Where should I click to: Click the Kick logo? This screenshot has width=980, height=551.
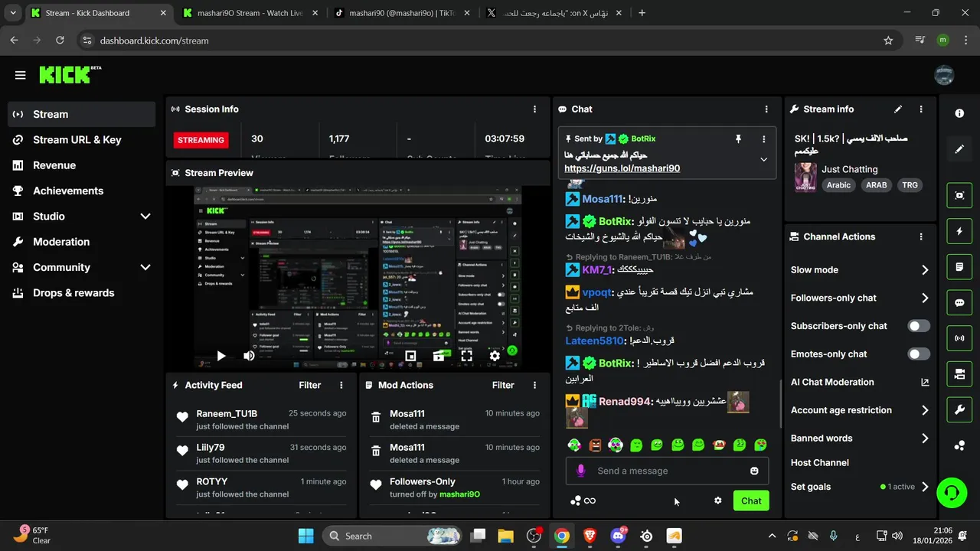point(70,74)
